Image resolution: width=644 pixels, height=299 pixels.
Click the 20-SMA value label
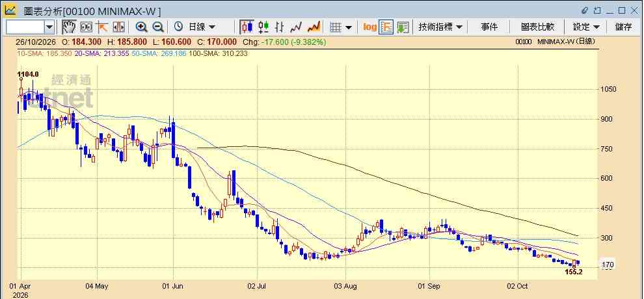101,53
